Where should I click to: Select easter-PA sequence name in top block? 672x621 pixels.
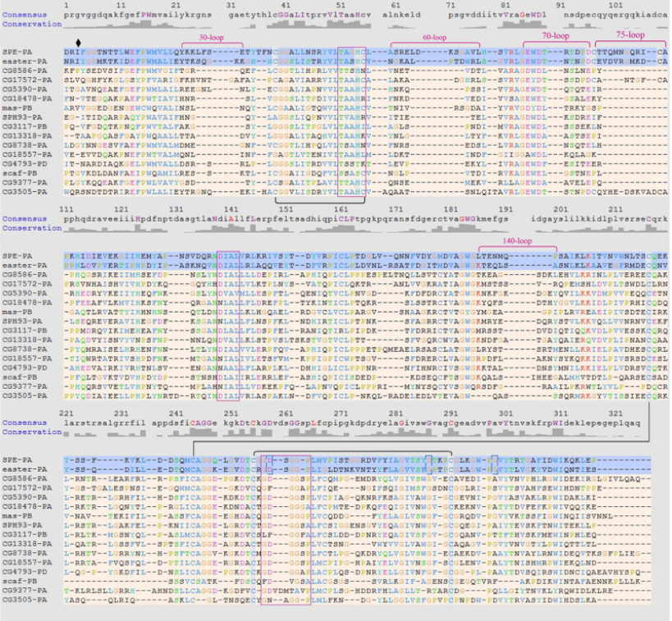[x=20, y=60]
